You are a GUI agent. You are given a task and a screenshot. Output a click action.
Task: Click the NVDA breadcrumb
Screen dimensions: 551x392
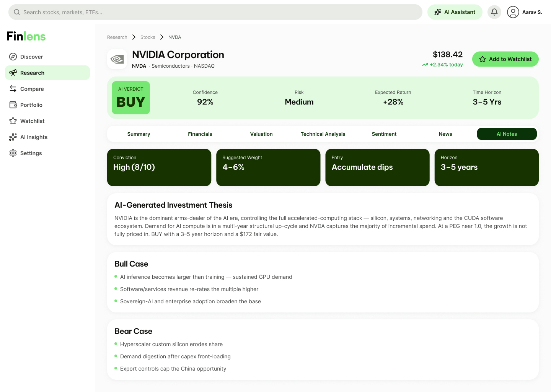coord(174,37)
